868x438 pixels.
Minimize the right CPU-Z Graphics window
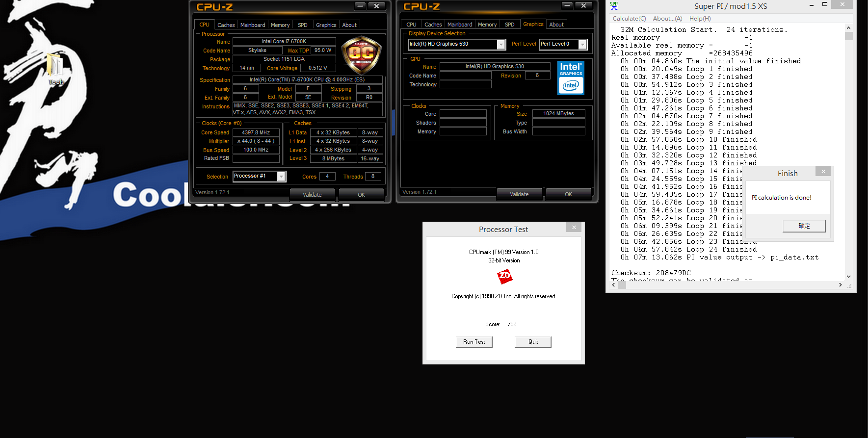568,5
